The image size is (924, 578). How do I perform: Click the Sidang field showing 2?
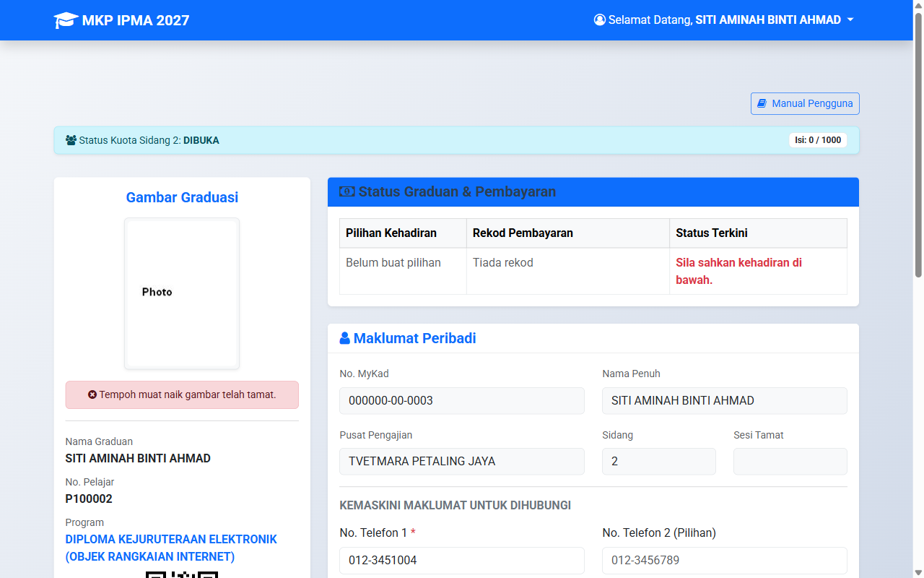point(659,461)
